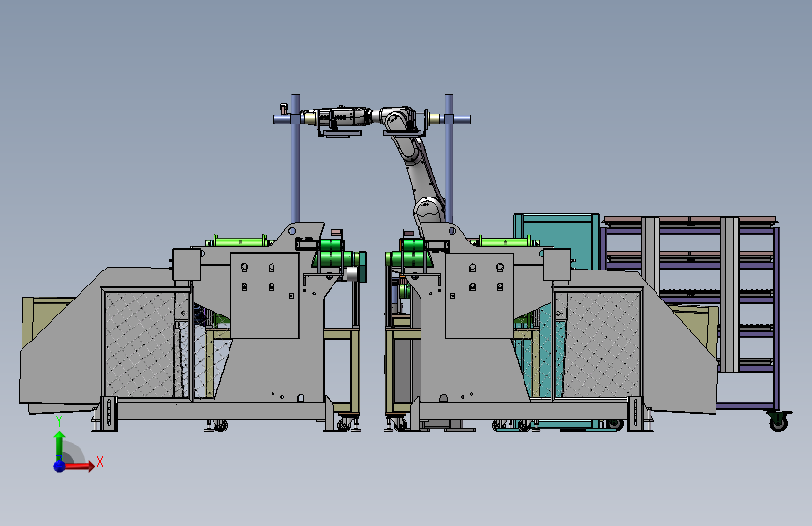The image size is (812, 526).
Task: Select the caster wheel under the purple cart
Action: click(x=778, y=420)
